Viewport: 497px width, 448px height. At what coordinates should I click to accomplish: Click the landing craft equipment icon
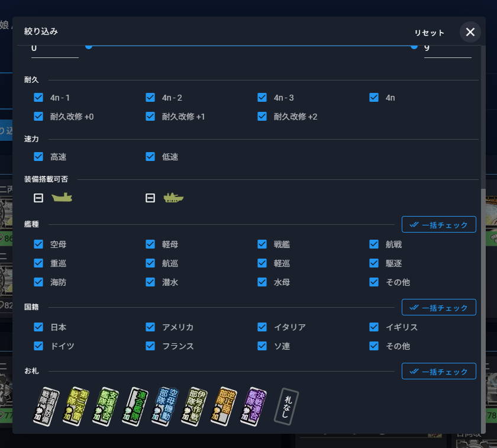click(62, 198)
